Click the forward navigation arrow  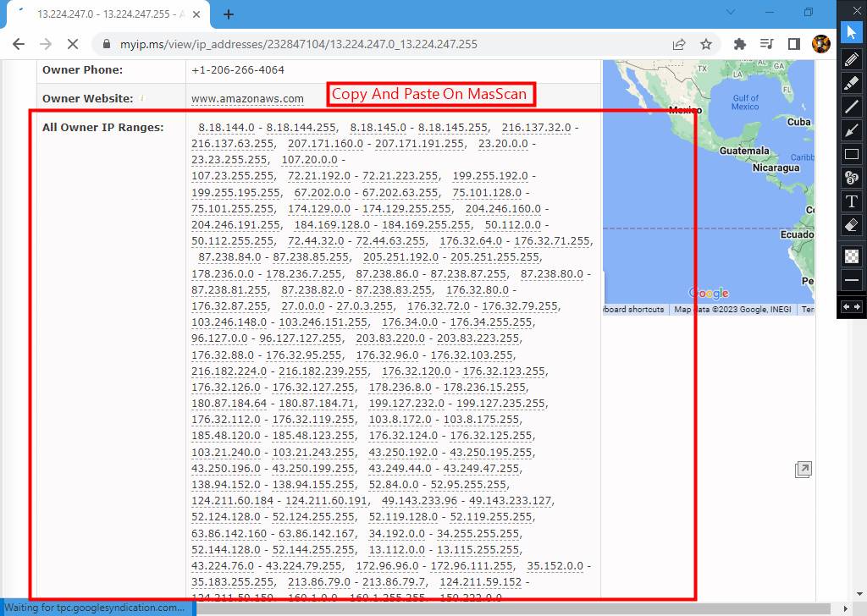pyautogui.click(x=46, y=44)
